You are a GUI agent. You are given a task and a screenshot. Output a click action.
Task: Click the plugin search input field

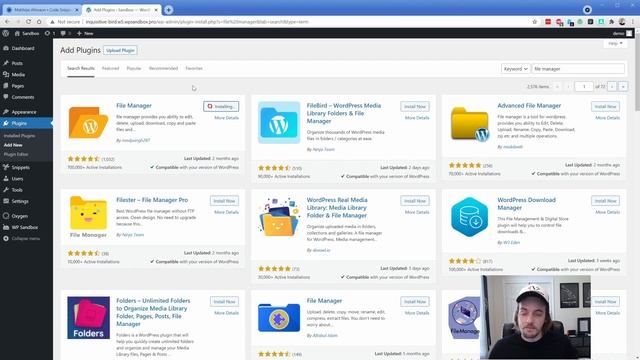tap(578, 69)
